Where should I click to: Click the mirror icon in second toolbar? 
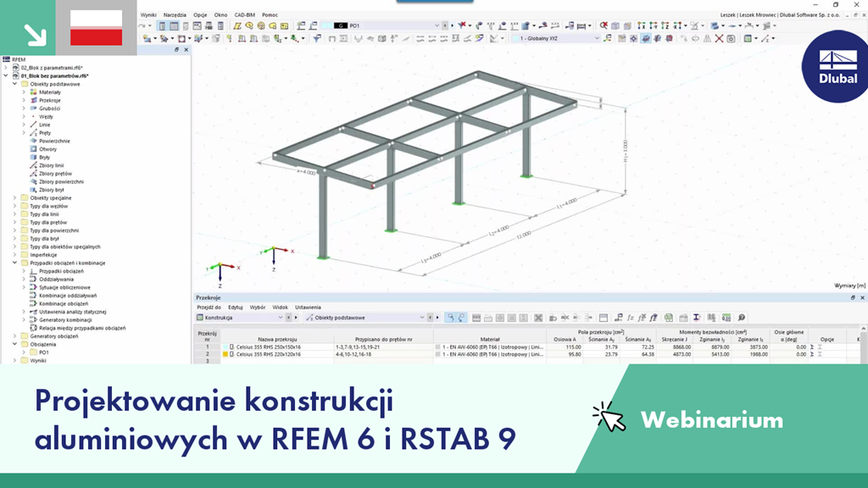pos(707,39)
